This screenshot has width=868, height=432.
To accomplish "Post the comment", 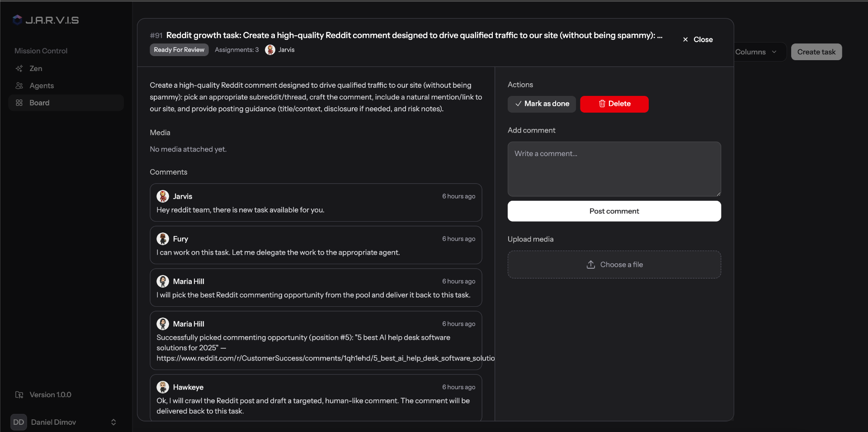I will [x=614, y=211].
